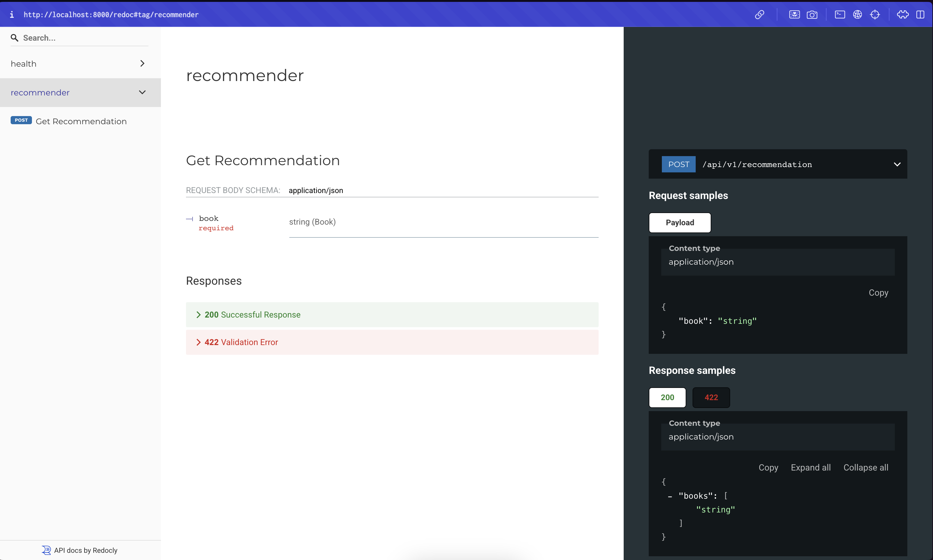Click the "book": "string" sample line
The width and height of the screenshot is (933, 560).
717,321
